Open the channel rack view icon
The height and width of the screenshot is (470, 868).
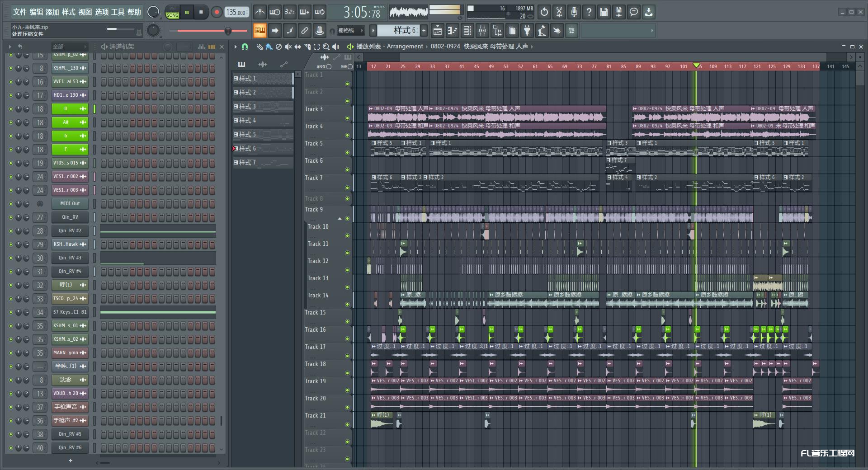(467, 31)
